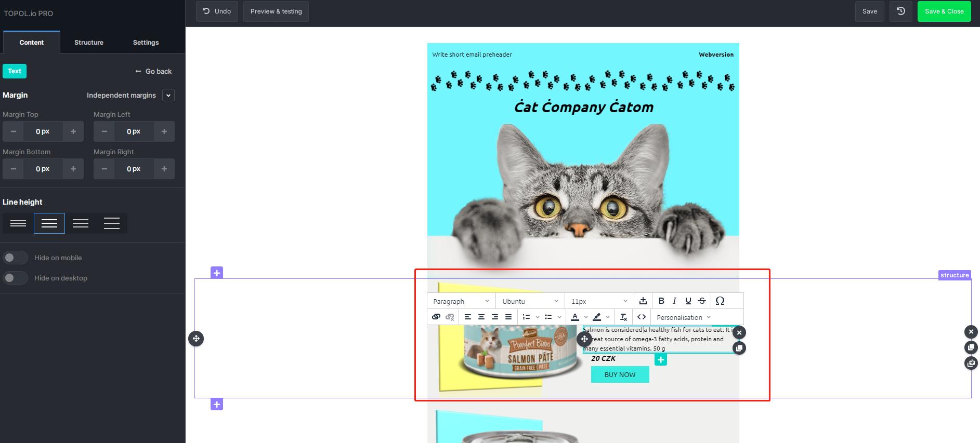
Task: Apply italic formatting to text
Action: [674, 301]
